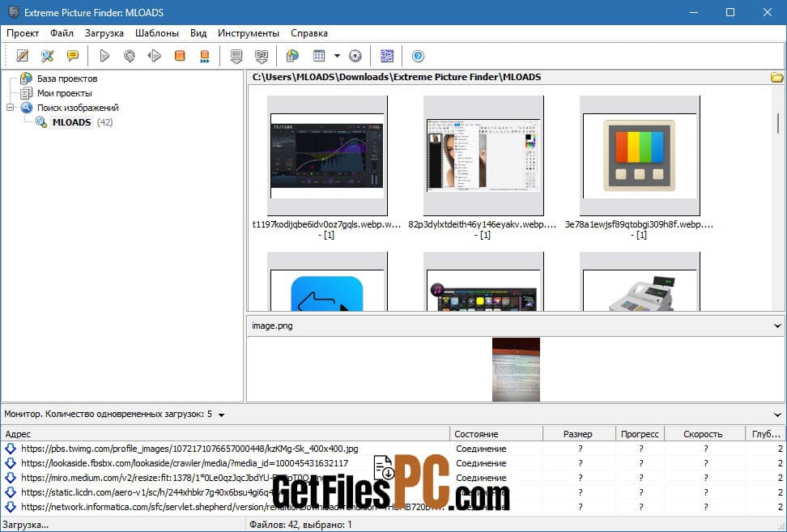Image resolution: width=787 pixels, height=532 pixels.
Task: Select the audio equalizer plugin thumbnail
Action: 327,155
